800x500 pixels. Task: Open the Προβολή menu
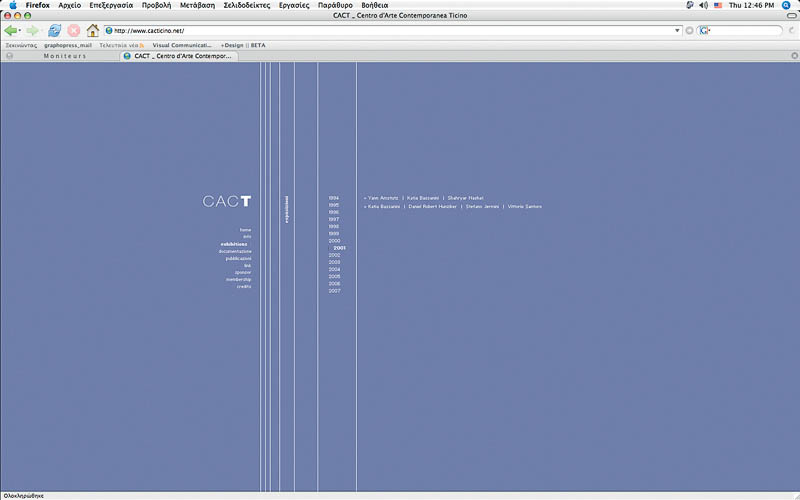[x=156, y=5]
